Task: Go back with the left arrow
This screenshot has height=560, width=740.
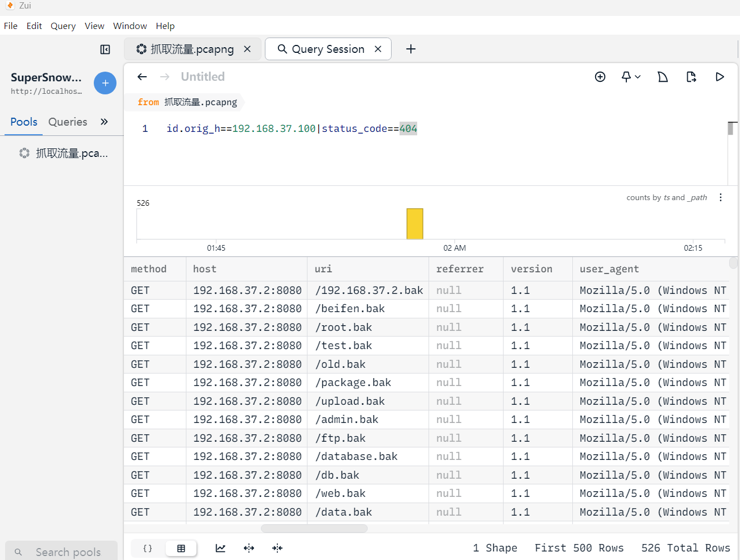Action: pos(142,77)
